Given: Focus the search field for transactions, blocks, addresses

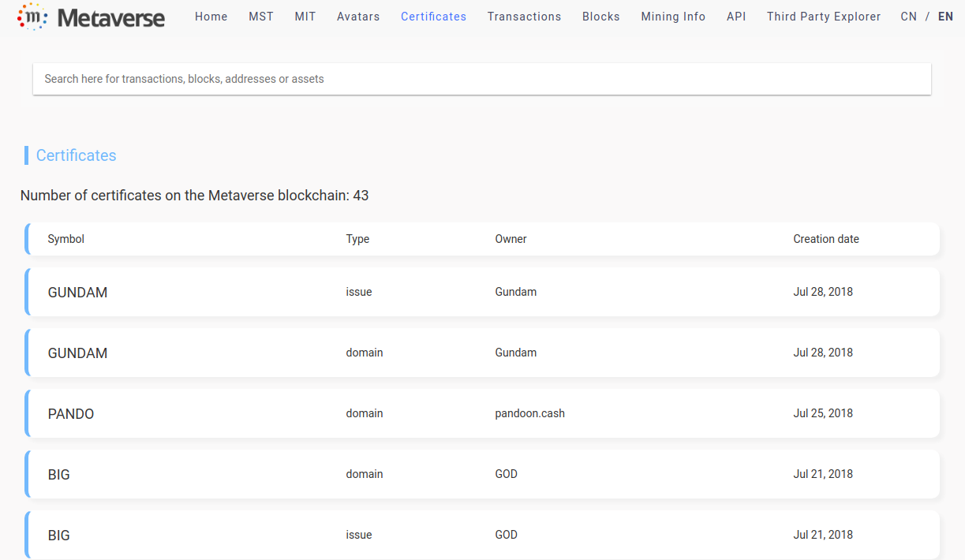Looking at the screenshot, I should pos(482,79).
